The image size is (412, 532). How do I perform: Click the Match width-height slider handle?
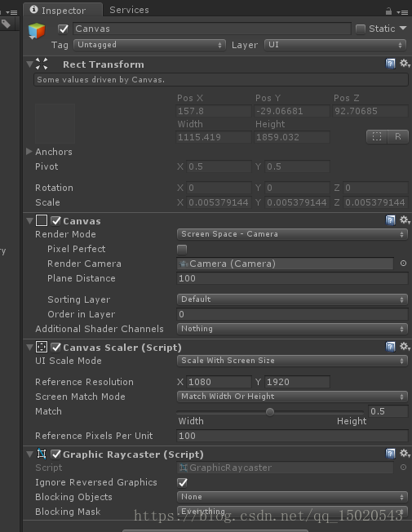pyautogui.click(x=270, y=412)
